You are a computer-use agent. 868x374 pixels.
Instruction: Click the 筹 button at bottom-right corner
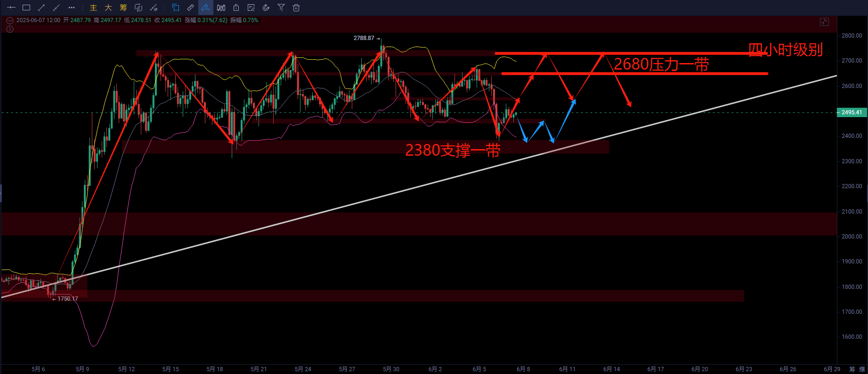click(852, 369)
